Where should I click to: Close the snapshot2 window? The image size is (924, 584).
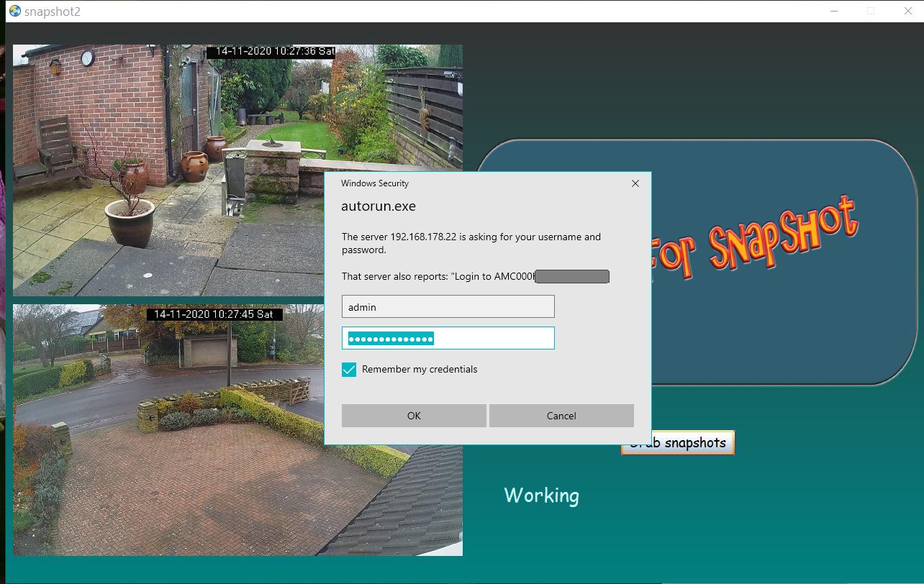(x=908, y=11)
